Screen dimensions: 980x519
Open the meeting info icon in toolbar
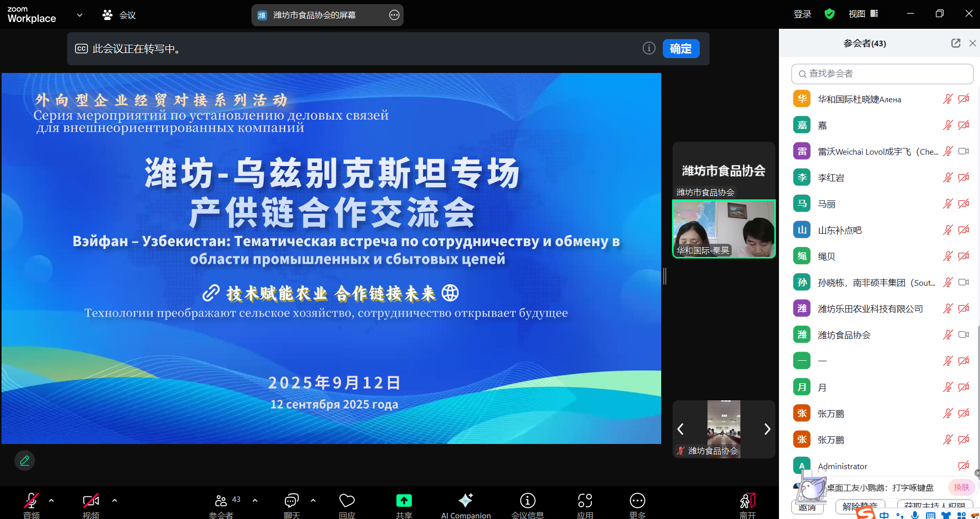(x=528, y=501)
